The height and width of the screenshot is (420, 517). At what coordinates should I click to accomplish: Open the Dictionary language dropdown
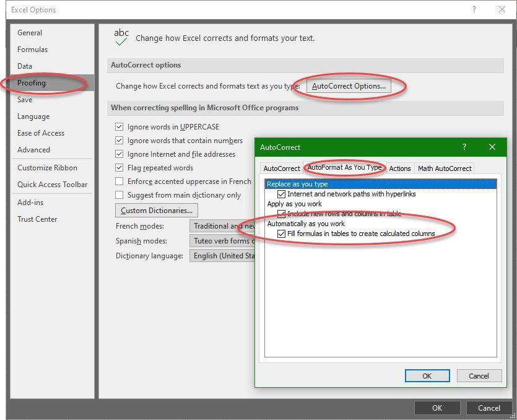click(222, 256)
